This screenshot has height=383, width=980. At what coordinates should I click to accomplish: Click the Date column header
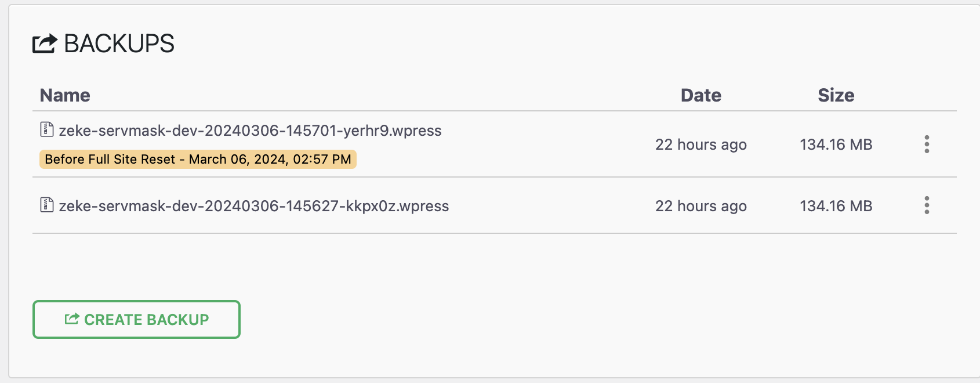(700, 95)
